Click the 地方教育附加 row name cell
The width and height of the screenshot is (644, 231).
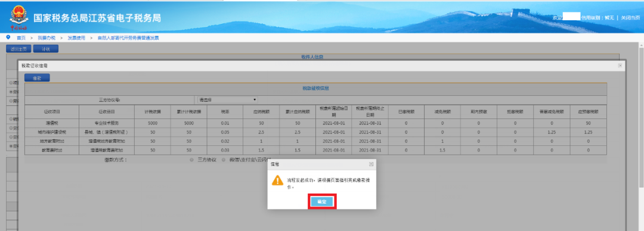(x=52, y=141)
